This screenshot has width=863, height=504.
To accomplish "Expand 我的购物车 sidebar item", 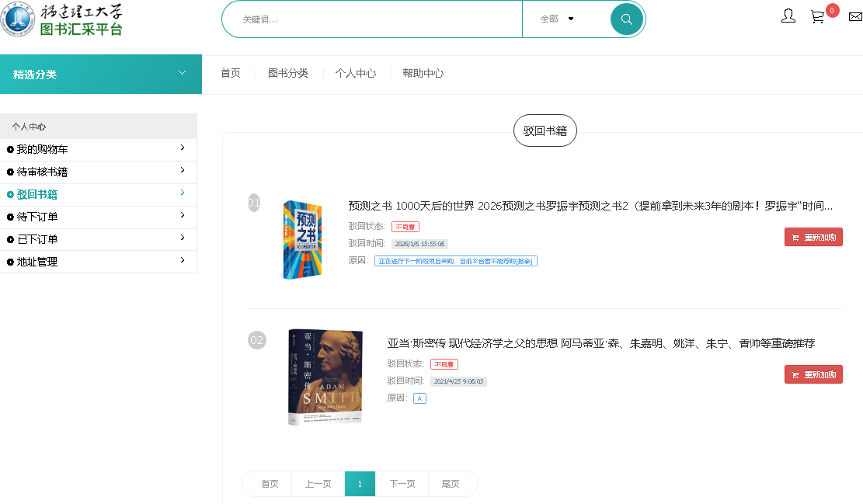I will (x=98, y=149).
